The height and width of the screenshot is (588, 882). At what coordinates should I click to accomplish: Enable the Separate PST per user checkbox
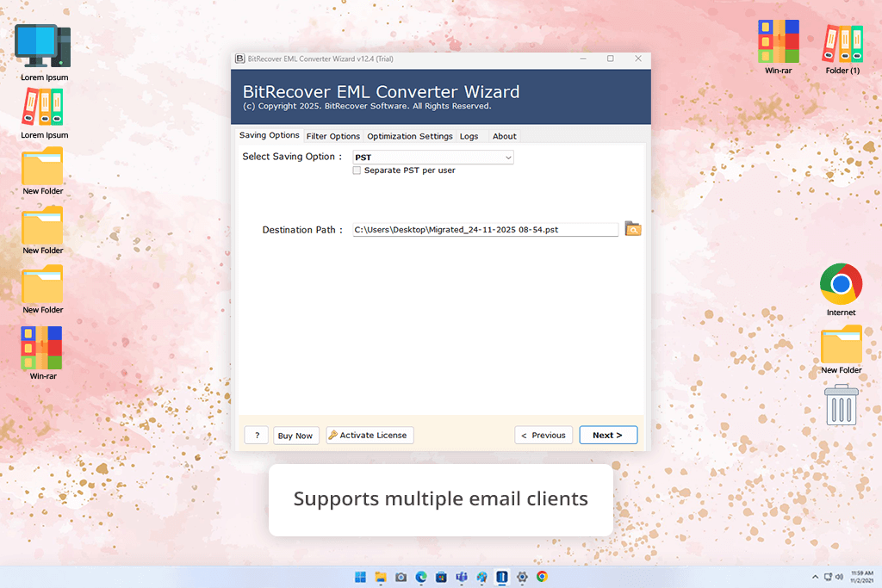[x=357, y=170]
